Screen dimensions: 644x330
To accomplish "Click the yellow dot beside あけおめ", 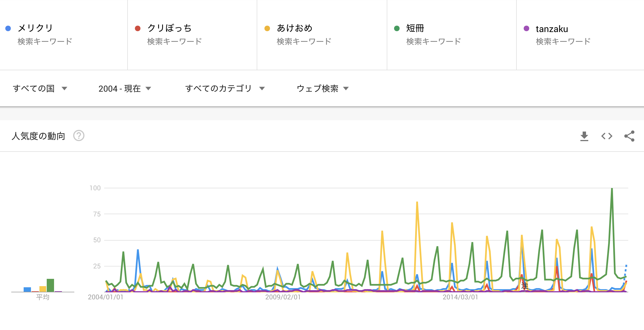I will [x=267, y=28].
